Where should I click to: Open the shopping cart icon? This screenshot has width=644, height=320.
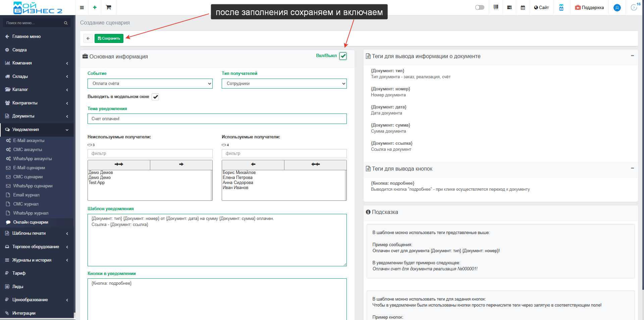[x=108, y=7]
